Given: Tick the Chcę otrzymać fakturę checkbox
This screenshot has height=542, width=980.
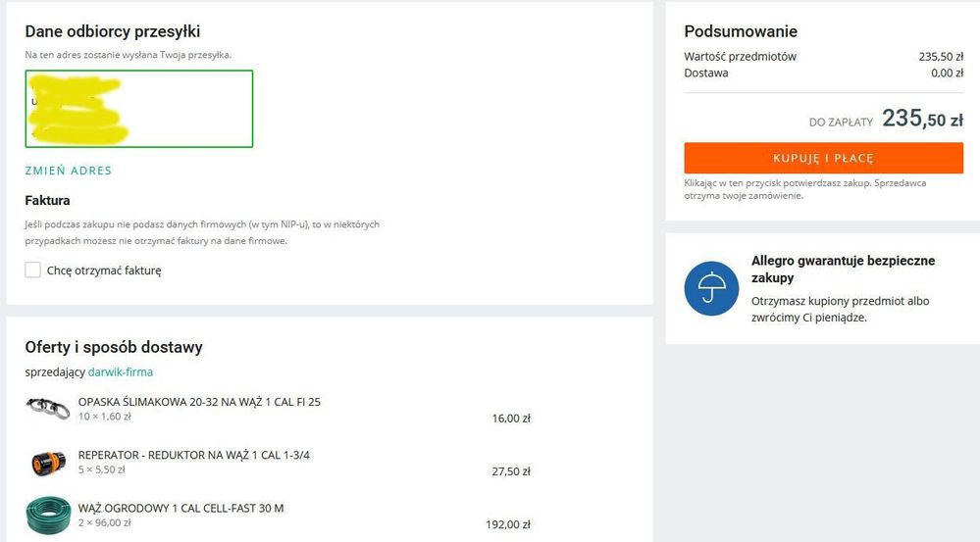Looking at the screenshot, I should (x=32, y=271).
